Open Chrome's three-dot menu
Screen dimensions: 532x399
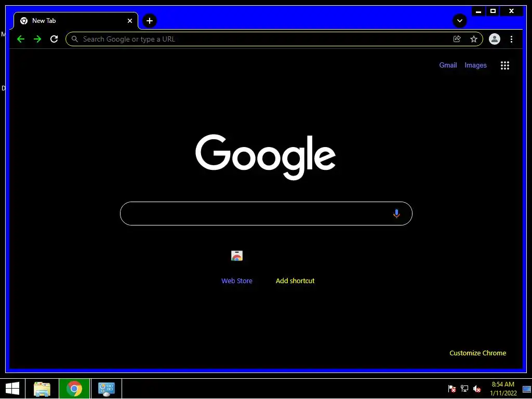511,39
